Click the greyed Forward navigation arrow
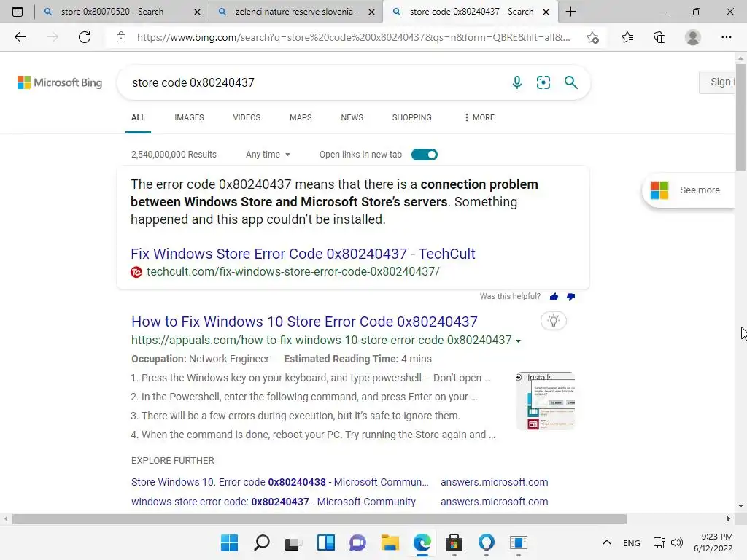The width and height of the screenshot is (747, 560). [53, 37]
